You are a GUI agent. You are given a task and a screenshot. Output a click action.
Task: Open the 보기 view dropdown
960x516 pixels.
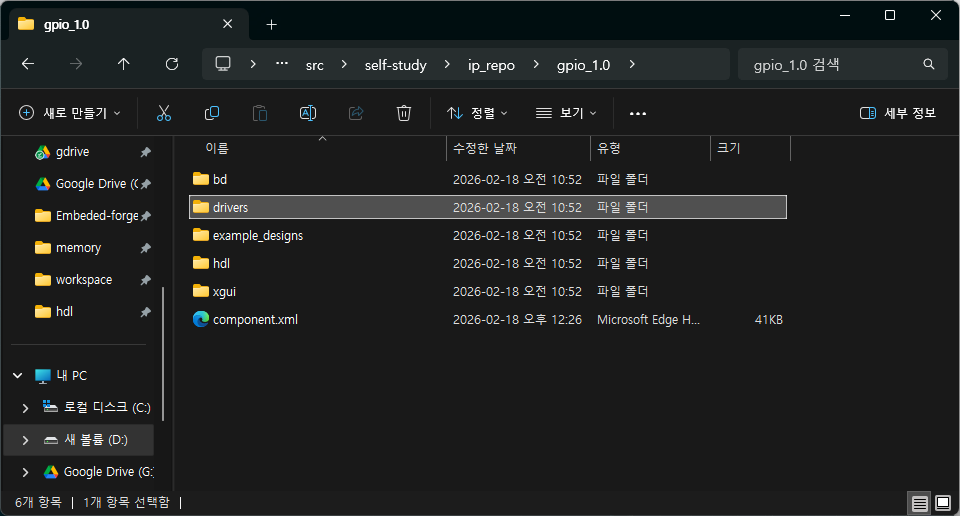566,113
